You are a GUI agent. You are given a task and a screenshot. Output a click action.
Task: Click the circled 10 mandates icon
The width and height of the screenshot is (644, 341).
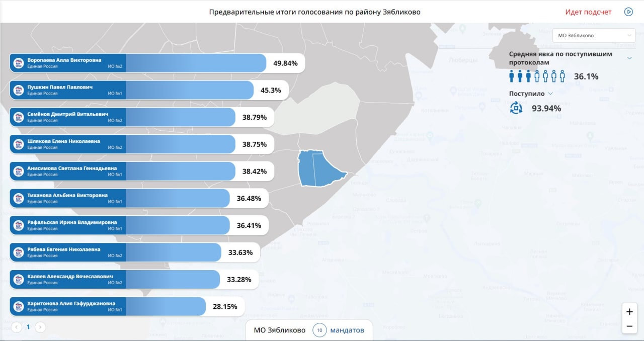319,330
